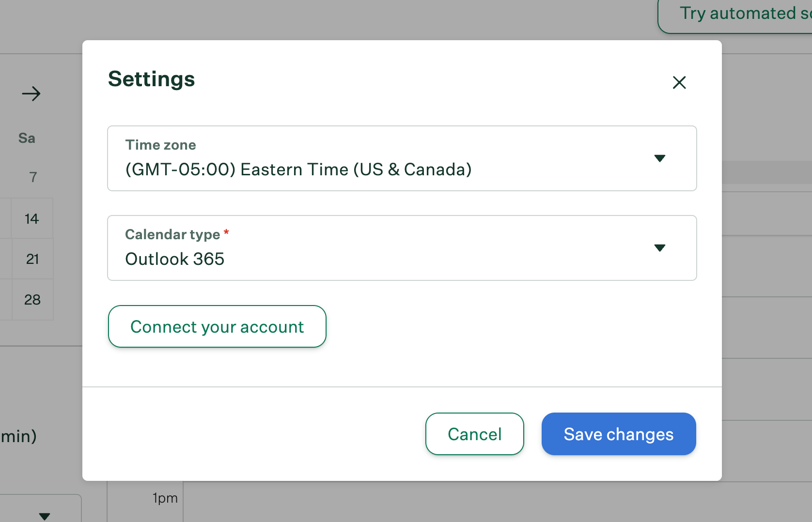Expand the dropdown in the bottom-left corner

point(45,515)
